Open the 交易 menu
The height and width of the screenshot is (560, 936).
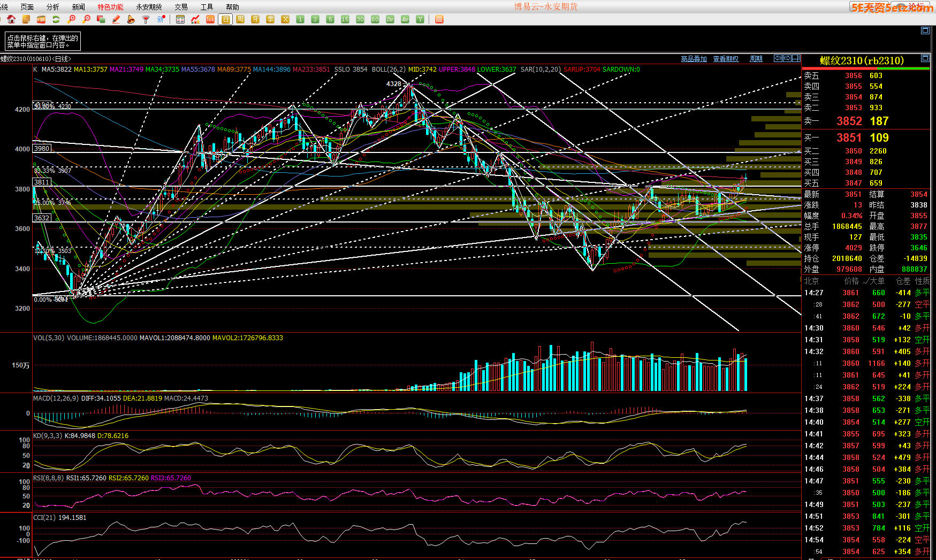181,7
